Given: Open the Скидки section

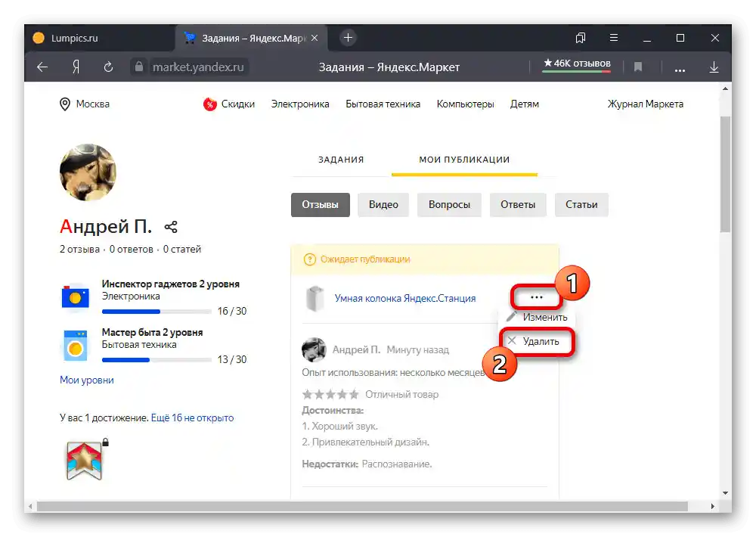Looking at the screenshot, I should point(237,104).
